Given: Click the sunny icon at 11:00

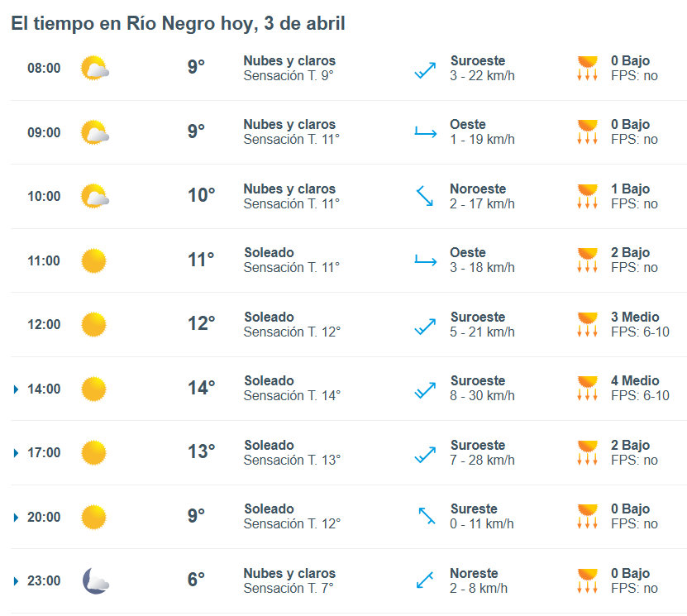Looking at the screenshot, I should tap(93, 260).
